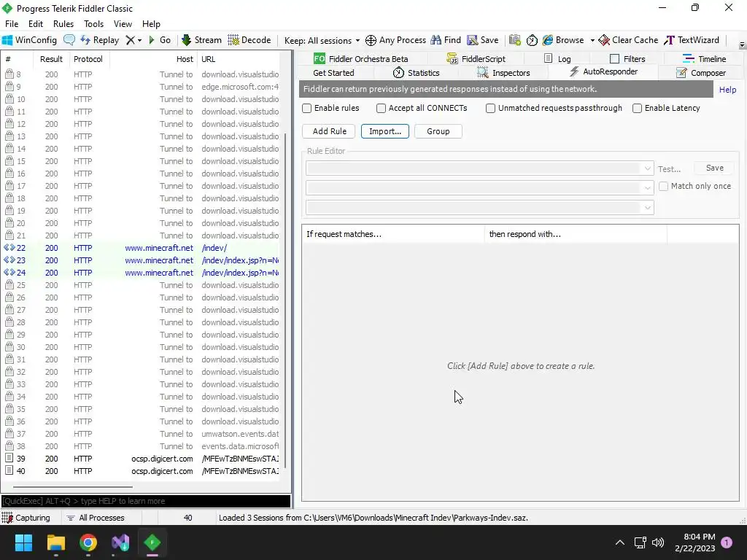Open Find sessions binoculars
747x560 pixels.
click(x=446, y=40)
